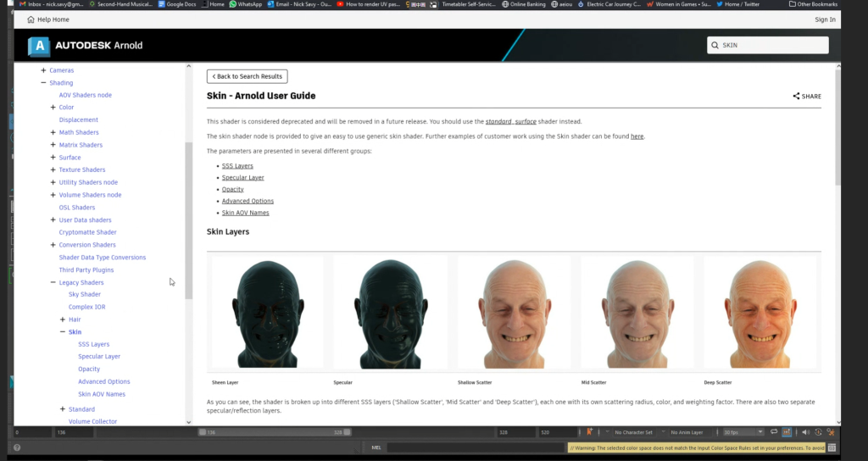This screenshot has height=461, width=868.
Task: Open the Electric Car Journey bookmark
Action: coord(609,4)
